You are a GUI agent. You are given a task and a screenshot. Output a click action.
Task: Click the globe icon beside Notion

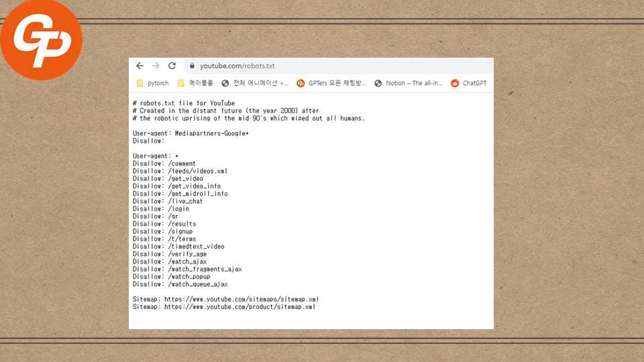378,83
